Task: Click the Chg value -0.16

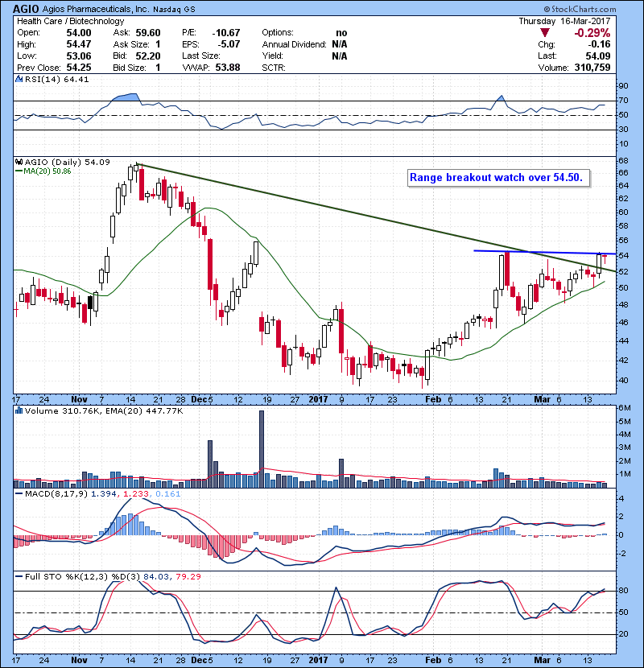Action: coord(599,44)
